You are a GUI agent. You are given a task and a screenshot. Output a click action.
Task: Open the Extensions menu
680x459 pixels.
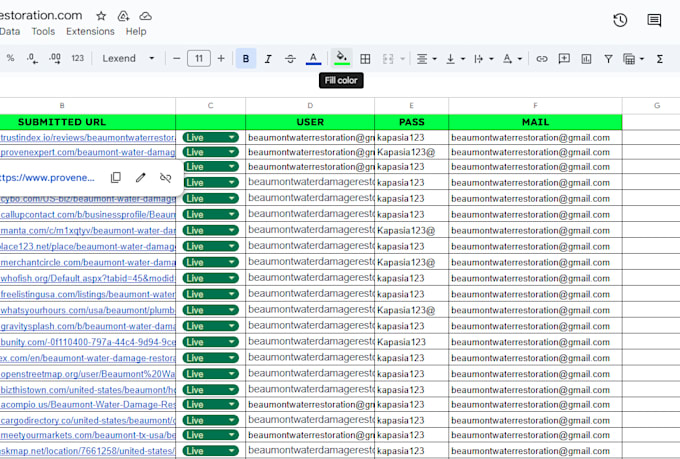coord(90,31)
